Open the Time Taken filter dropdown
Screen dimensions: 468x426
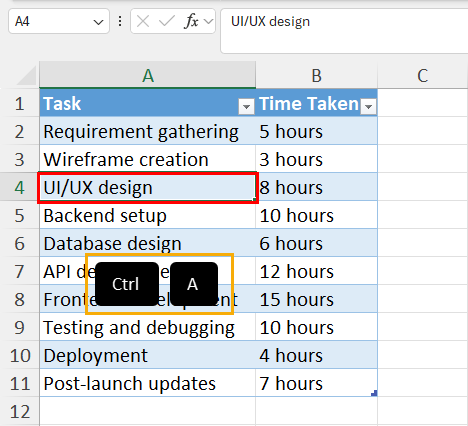(x=368, y=107)
